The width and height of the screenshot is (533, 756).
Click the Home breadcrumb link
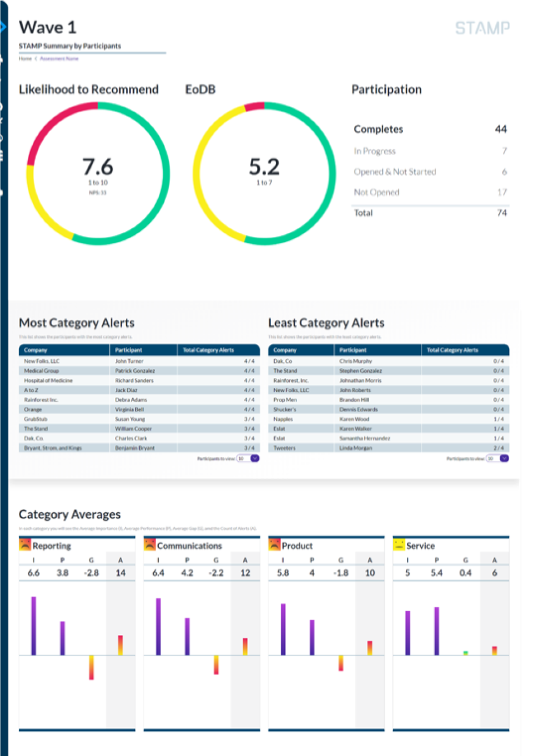tap(25, 58)
